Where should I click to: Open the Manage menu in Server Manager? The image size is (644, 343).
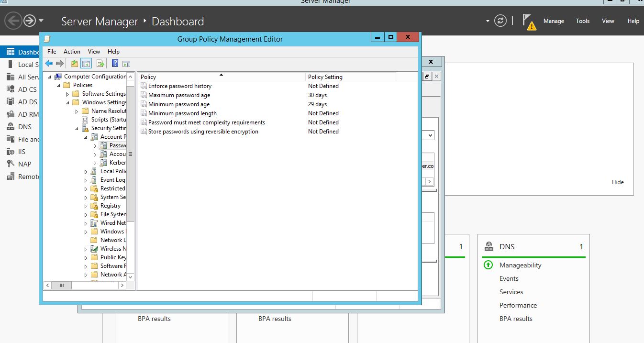[554, 21]
